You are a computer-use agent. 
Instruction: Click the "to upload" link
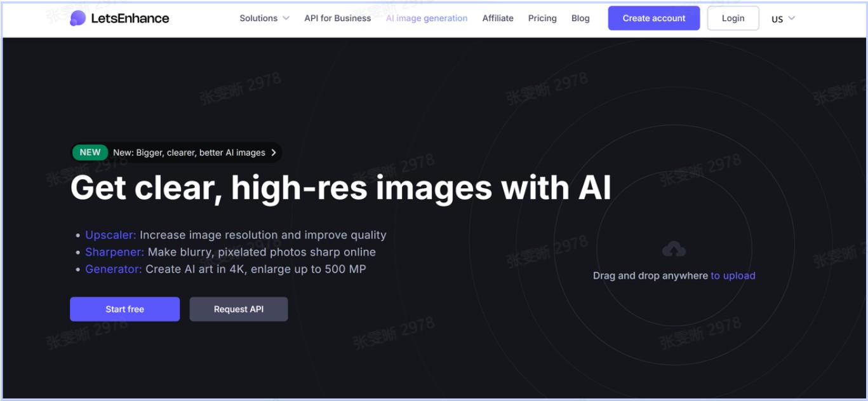tap(733, 276)
